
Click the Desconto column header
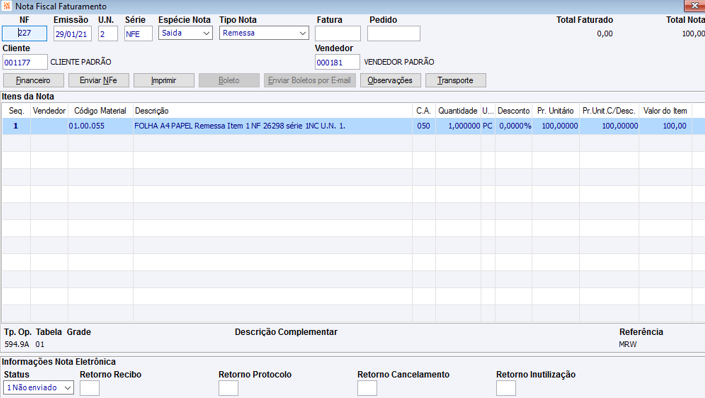(x=513, y=111)
